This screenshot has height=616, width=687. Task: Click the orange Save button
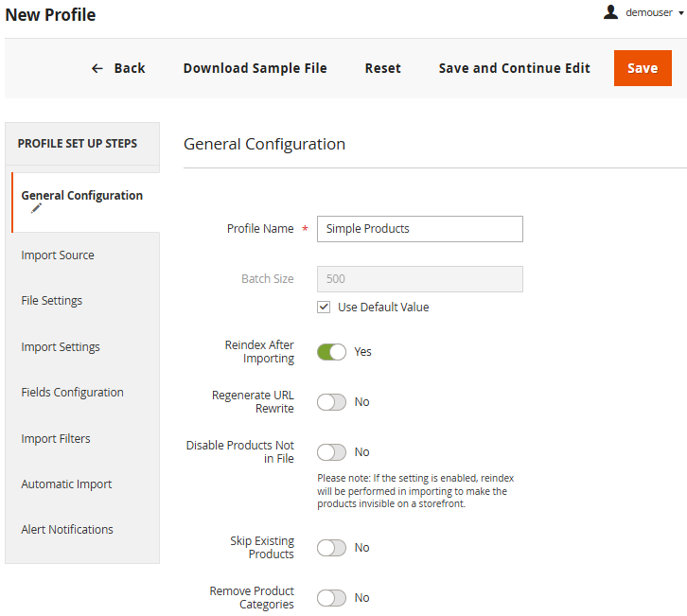click(x=643, y=68)
